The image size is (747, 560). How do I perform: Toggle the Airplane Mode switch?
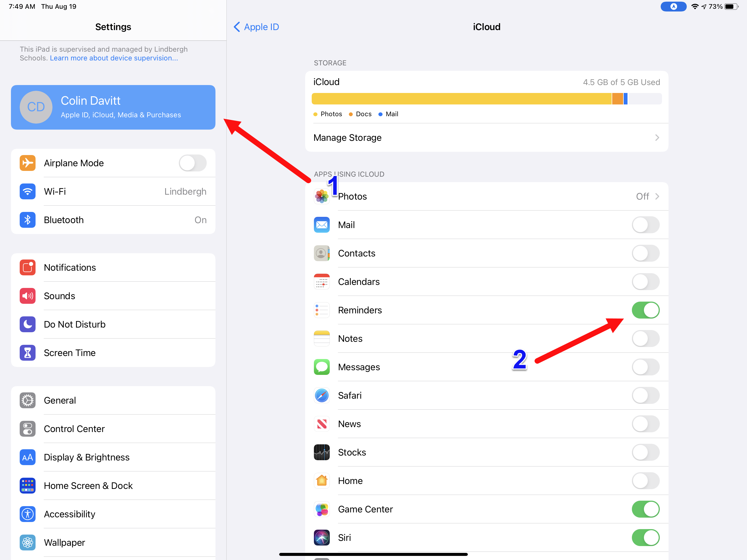[x=192, y=163]
